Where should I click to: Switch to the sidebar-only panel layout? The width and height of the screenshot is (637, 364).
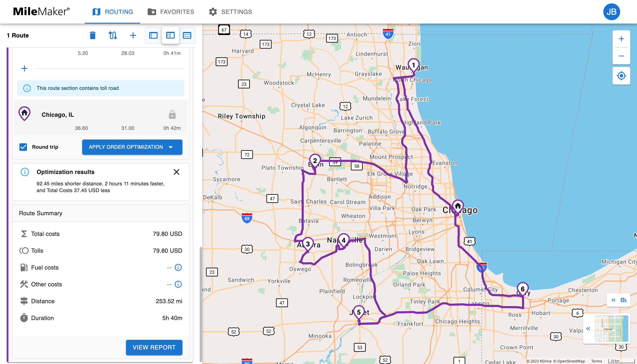coord(153,35)
